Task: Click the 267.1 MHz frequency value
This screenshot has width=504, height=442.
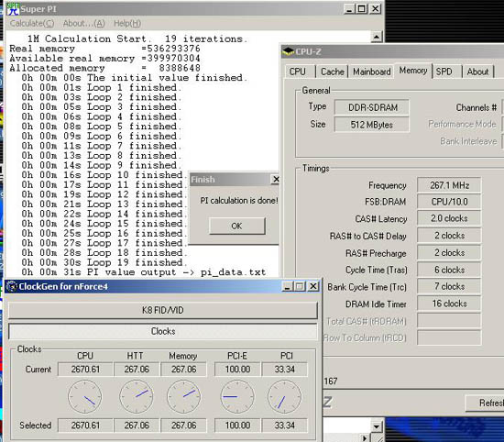Action: [449, 185]
